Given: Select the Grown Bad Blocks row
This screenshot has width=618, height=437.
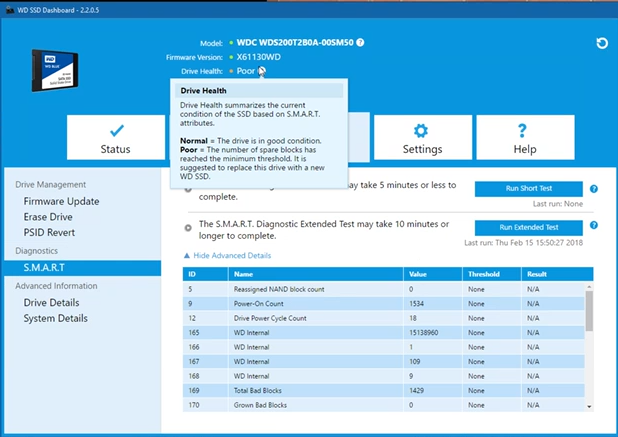Looking at the screenshot, I should coord(383,405).
